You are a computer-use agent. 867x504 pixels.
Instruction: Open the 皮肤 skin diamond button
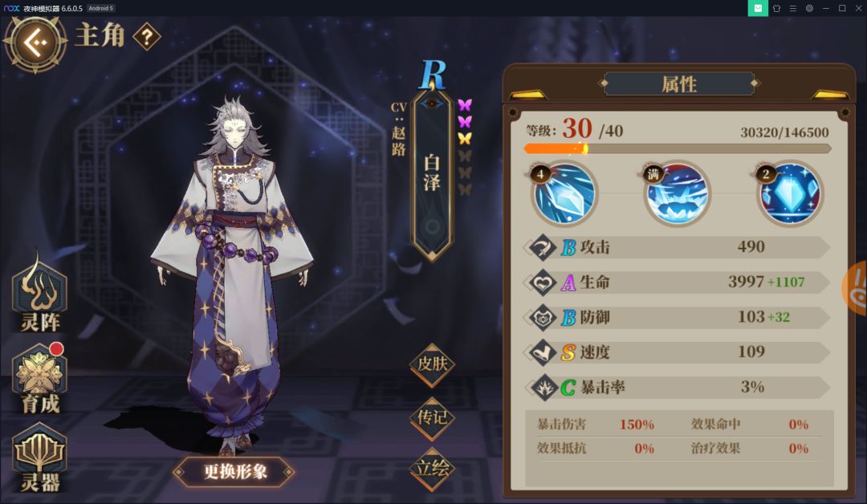tap(433, 364)
